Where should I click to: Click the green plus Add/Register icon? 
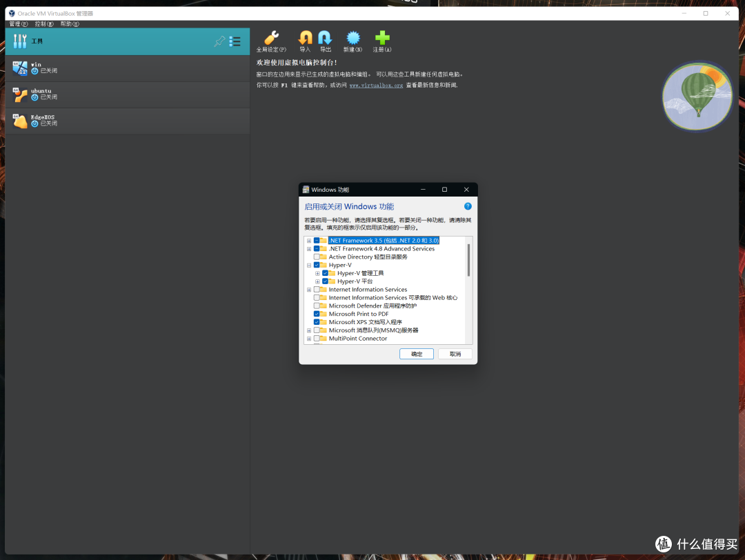coord(382,37)
